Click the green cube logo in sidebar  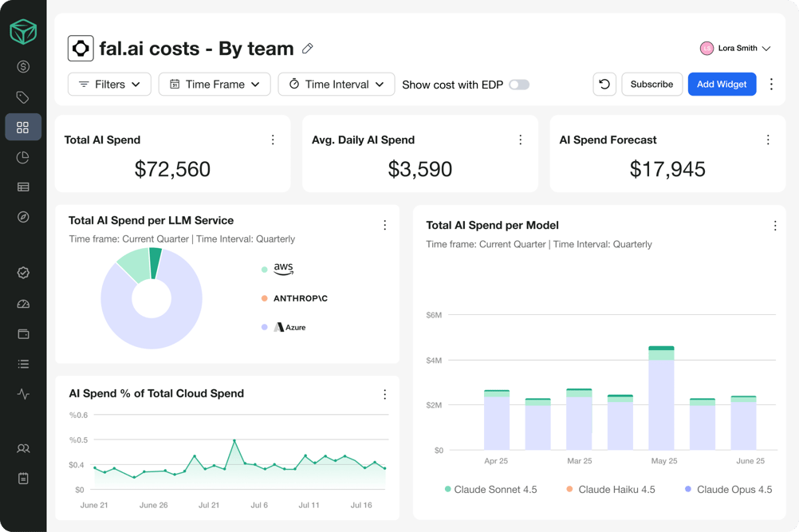tap(23, 32)
